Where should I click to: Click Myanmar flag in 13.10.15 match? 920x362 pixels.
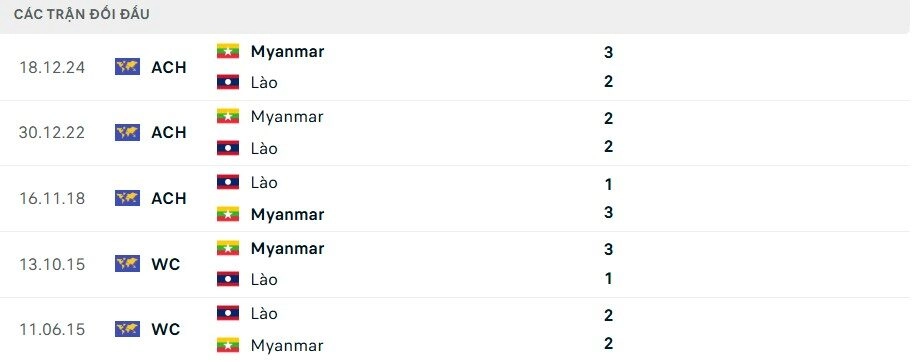(228, 248)
